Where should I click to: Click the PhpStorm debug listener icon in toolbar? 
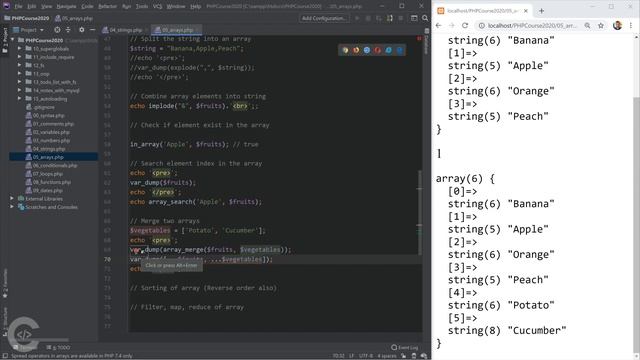click(389, 18)
